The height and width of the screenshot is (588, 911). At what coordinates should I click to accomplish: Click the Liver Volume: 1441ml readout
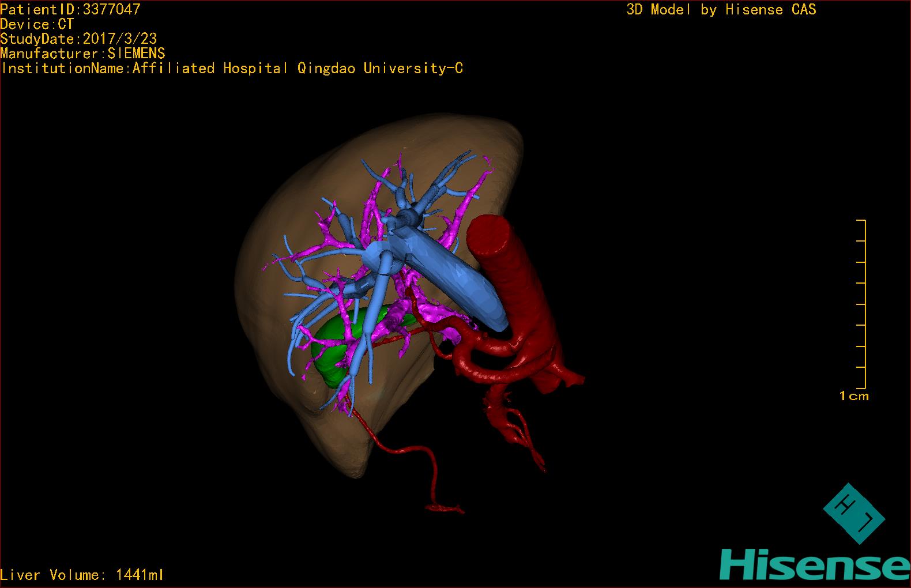coord(82,575)
